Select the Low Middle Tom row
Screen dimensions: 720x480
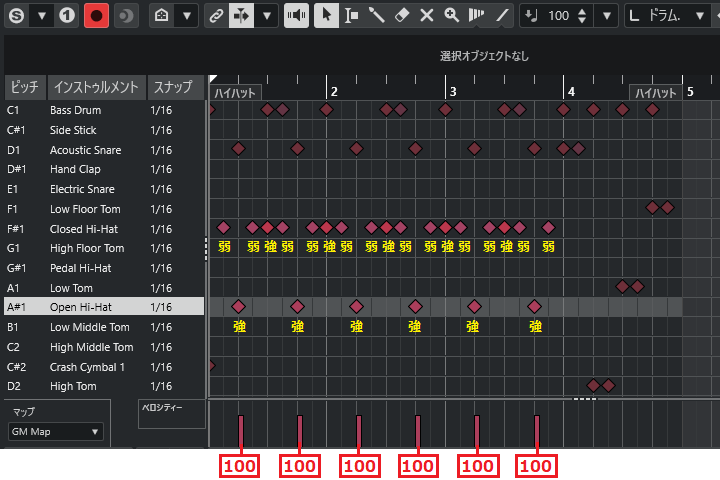point(104,327)
